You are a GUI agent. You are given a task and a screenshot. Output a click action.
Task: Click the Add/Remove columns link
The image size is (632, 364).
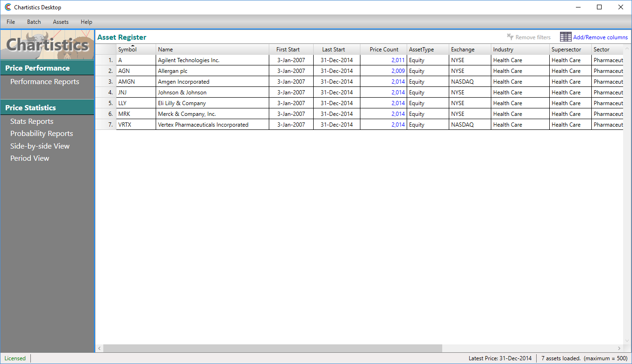600,37
